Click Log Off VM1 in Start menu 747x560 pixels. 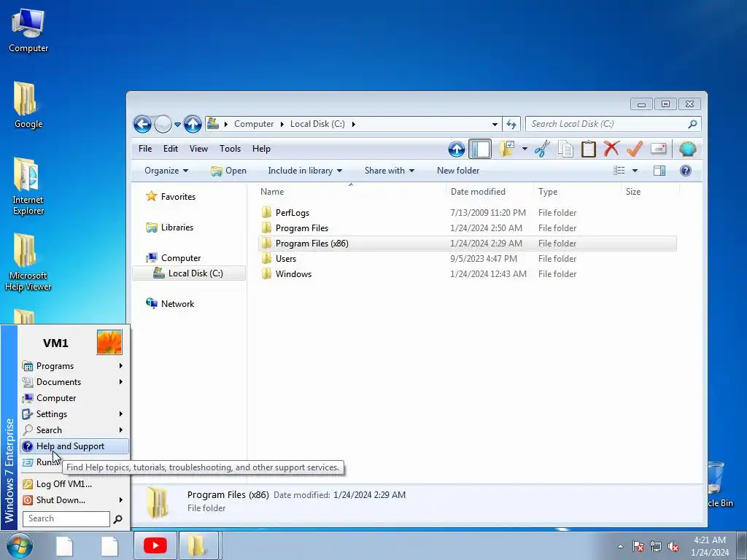pyautogui.click(x=73, y=484)
